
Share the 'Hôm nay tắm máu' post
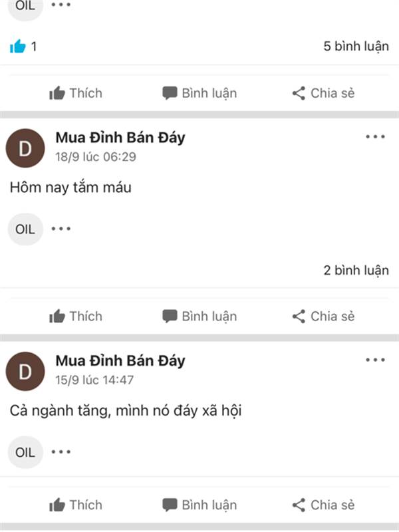pyautogui.click(x=323, y=317)
